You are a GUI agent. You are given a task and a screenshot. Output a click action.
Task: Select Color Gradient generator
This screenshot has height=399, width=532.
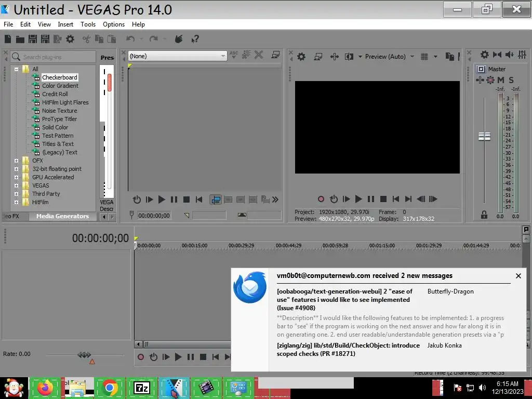tap(60, 86)
